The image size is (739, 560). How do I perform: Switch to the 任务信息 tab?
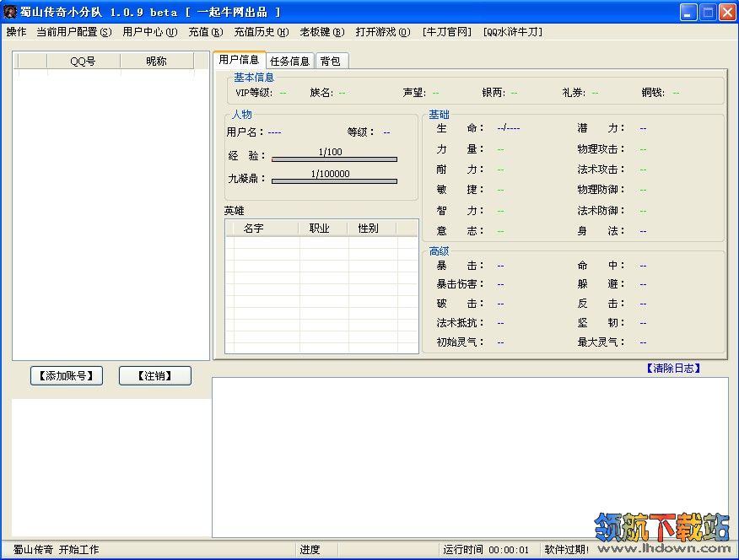[289, 61]
